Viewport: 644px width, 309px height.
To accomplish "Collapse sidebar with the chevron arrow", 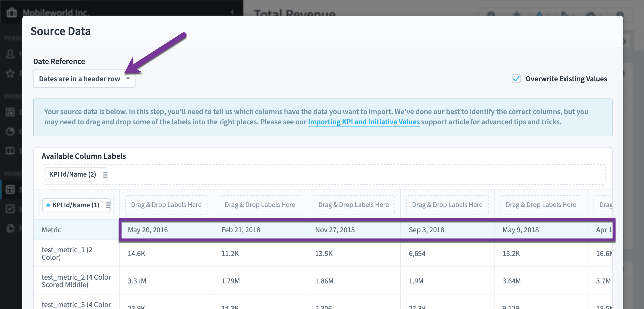I will pos(232,12).
